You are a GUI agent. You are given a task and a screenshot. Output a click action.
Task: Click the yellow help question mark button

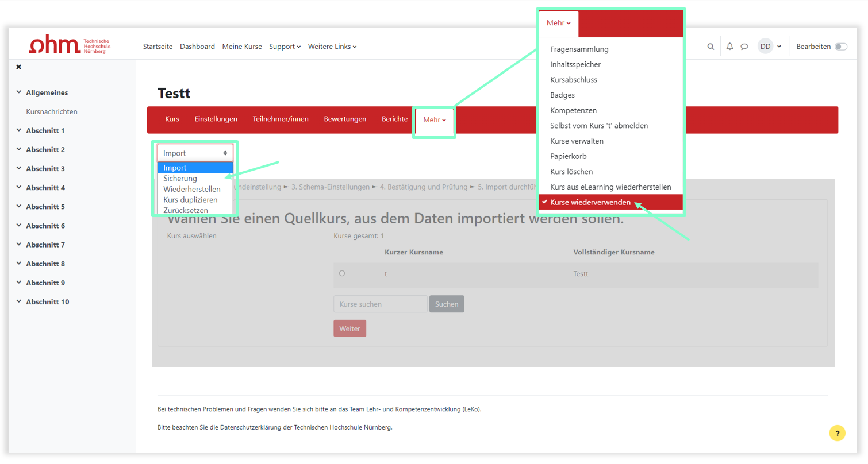point(837,433)
